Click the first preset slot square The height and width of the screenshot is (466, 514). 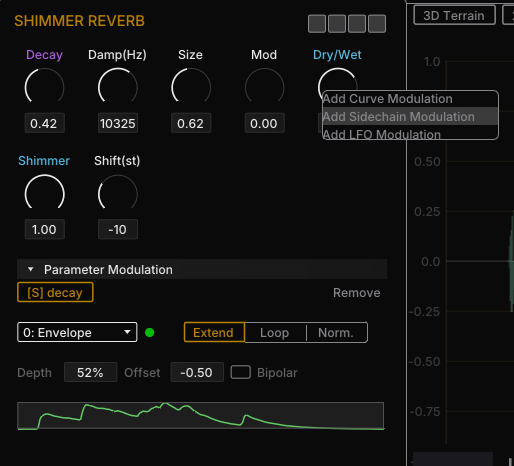(x=317, y=24)
